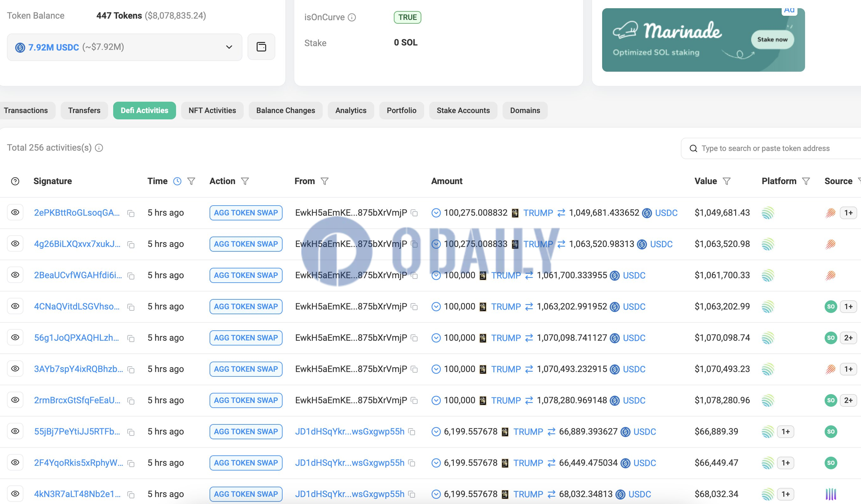Click clock icon in Time column header
The height and width of the screenshot is (504, 861).
tap(177, 181)
